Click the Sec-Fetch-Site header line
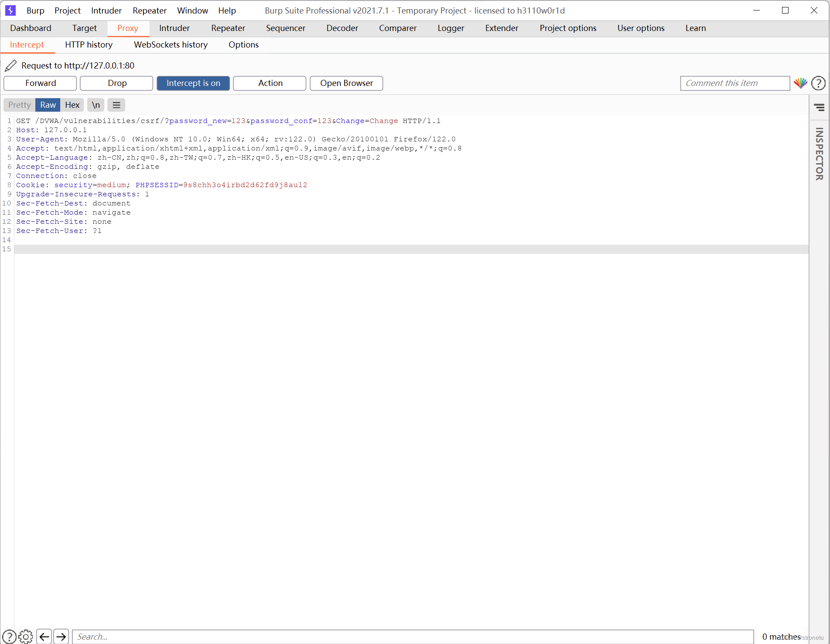 [64, 222]
